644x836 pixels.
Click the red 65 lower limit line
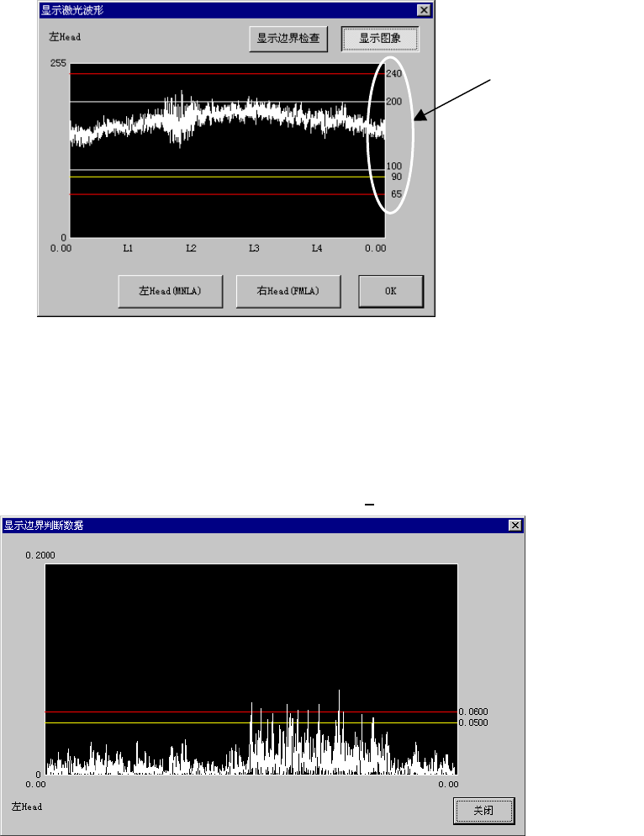point(227,194)
